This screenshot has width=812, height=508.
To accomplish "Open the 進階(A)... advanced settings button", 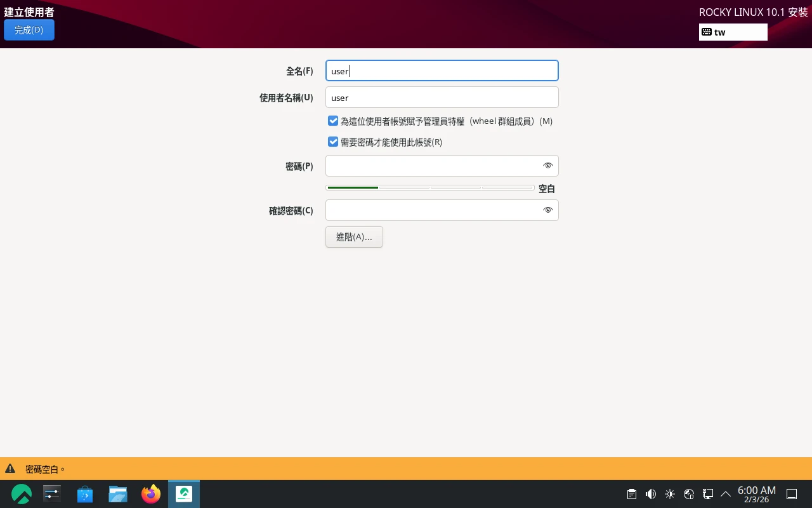I will (354, 237).
